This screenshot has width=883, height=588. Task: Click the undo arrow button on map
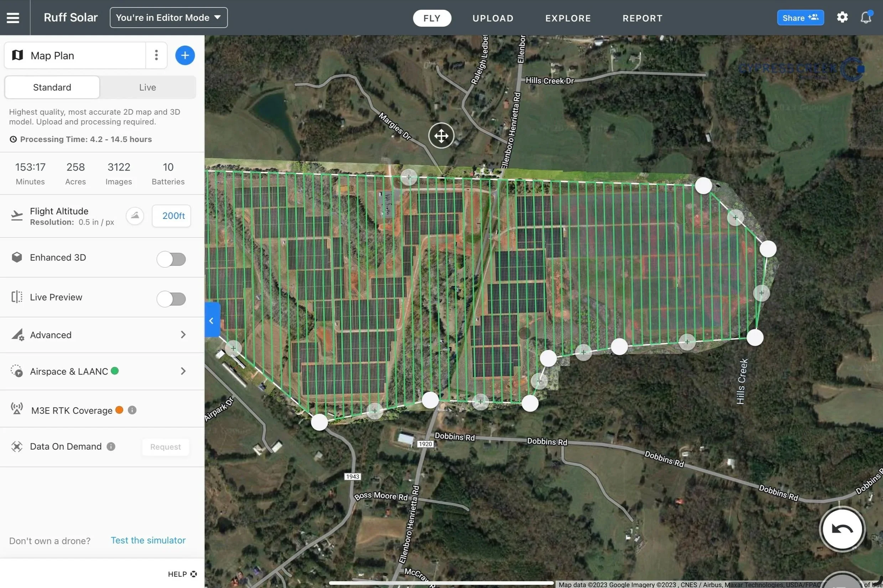tap(842, 529)
